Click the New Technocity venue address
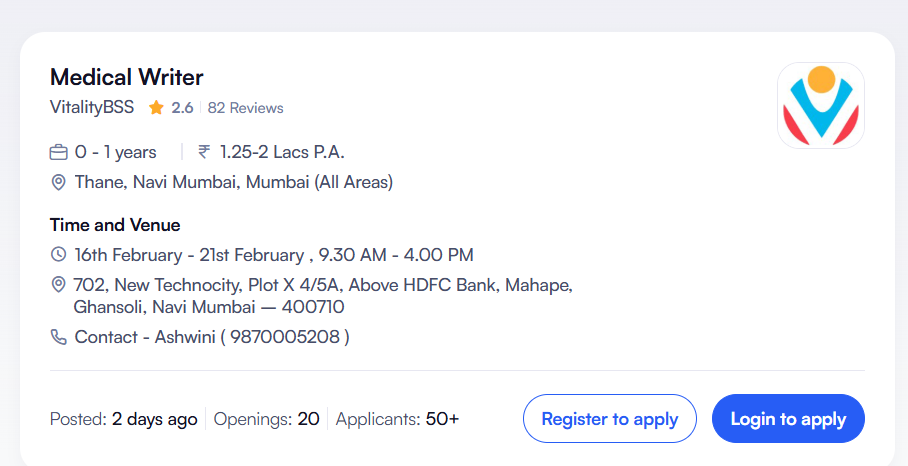 (x=322, y=296)
